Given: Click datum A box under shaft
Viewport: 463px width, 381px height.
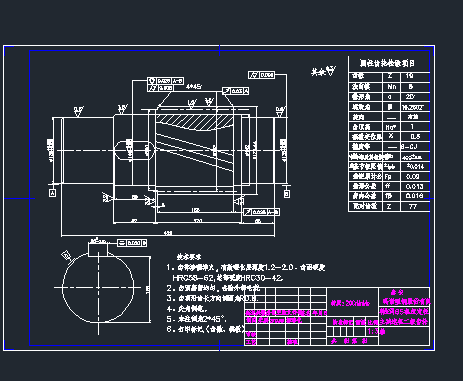Looking at the screenshot, I should [52, 193].
